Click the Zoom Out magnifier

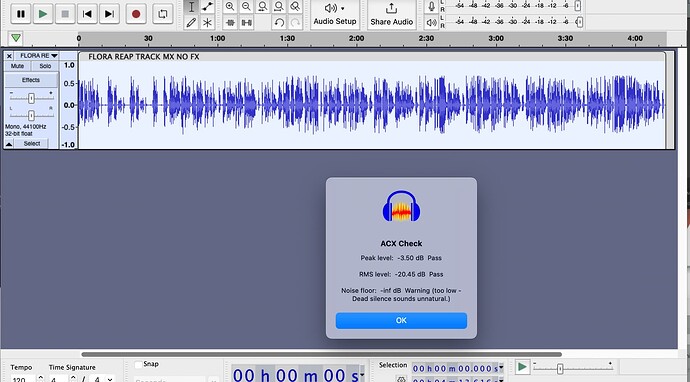246,7
